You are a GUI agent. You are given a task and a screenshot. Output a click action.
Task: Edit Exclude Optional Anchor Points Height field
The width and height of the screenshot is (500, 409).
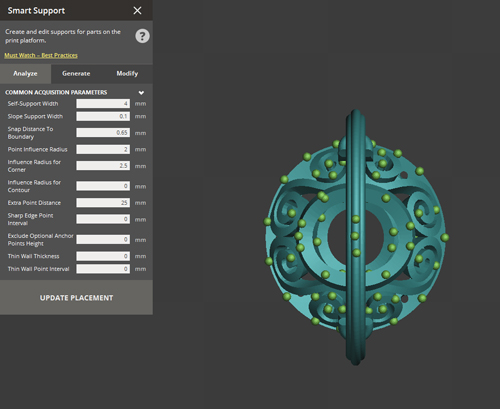click(103, 239)
